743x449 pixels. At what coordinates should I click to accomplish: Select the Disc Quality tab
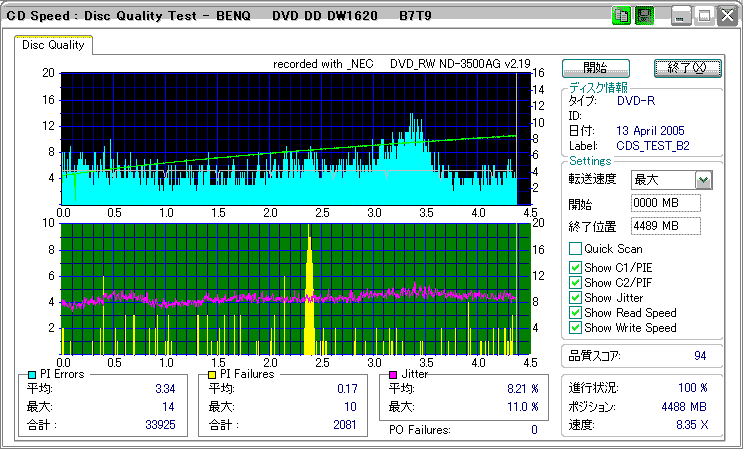tap(54, 45)
